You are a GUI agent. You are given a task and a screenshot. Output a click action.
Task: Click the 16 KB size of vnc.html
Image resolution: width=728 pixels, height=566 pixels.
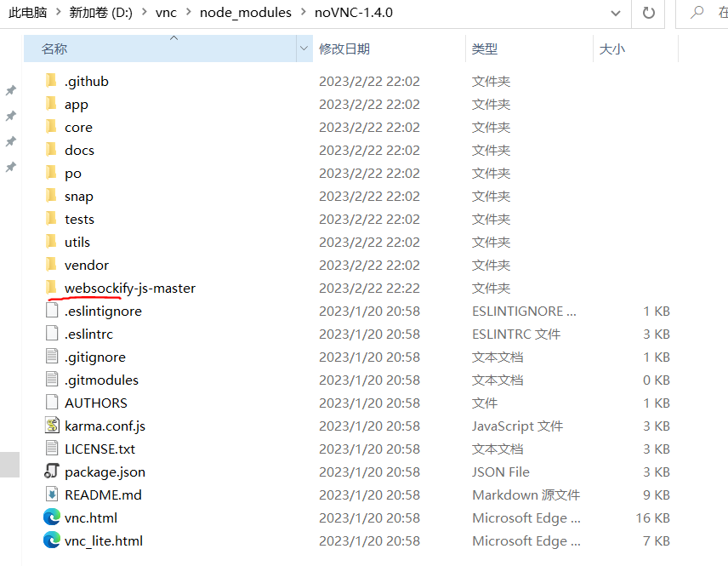coord(652,517)
